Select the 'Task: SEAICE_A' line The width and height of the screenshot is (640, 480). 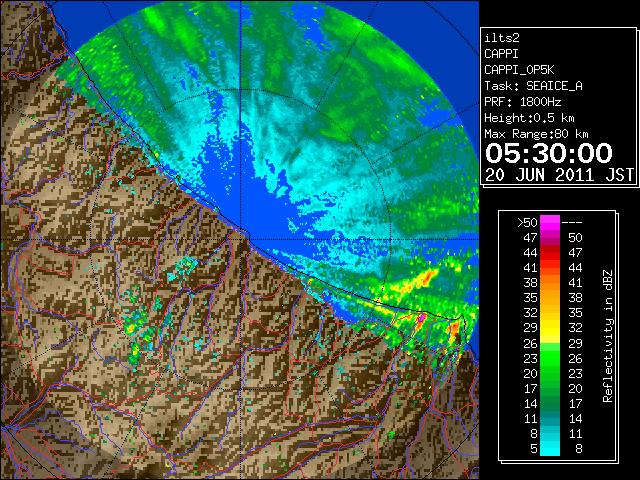click(x=533, y=86)
